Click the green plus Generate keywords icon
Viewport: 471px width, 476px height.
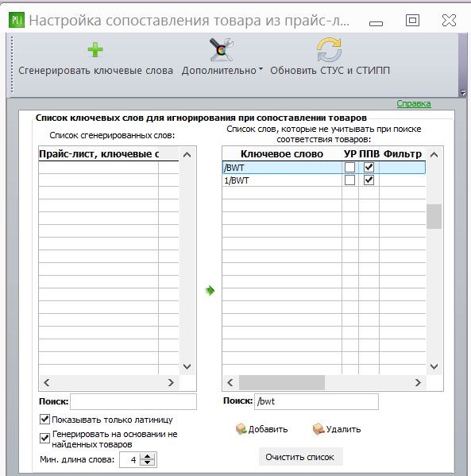pyautogui.click(x=95, y=50)
